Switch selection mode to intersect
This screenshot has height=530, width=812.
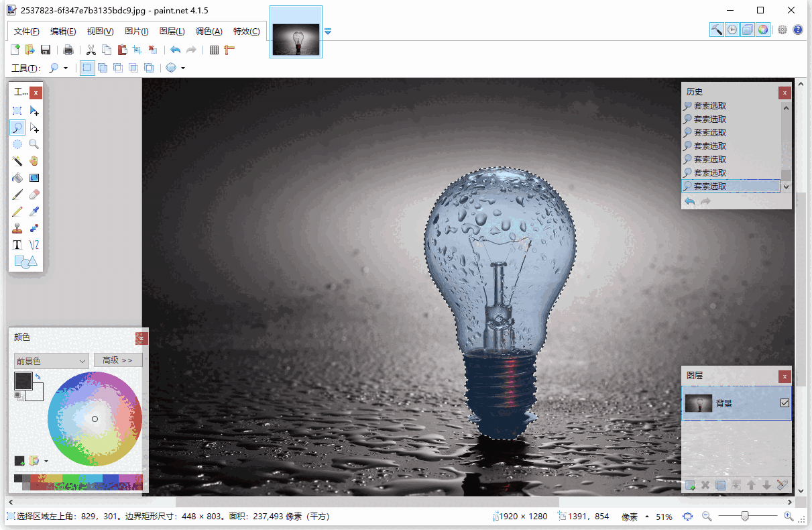point(133,67)
